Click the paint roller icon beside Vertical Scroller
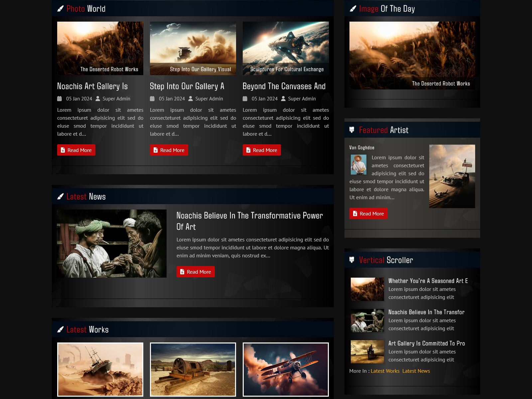 pyautogui.click(x=352, y=260)
